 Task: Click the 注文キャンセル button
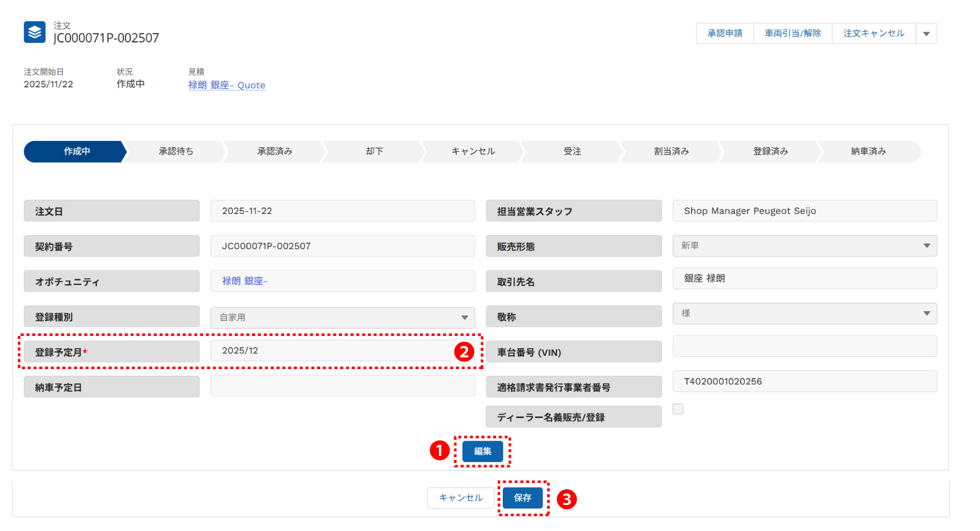click(873, 34)
